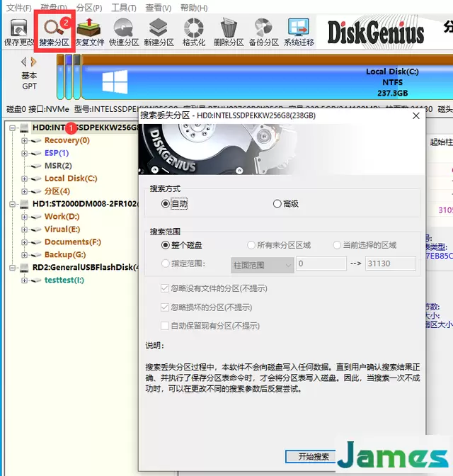This screenshot has width=453, height=476.
Task: Open the System Migration (系统迁移) tool
Action: (x=299, y=32)
